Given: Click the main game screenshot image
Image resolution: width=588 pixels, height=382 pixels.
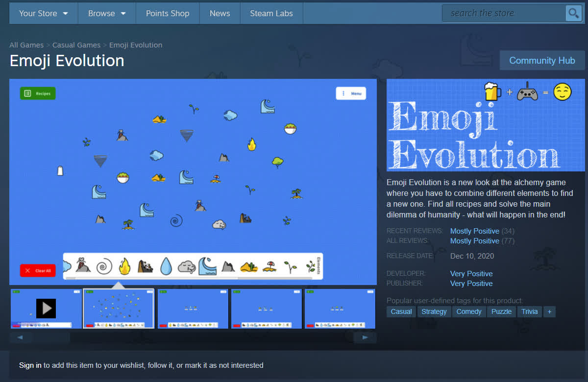Looking at the screenshot, I should [193, 182].
